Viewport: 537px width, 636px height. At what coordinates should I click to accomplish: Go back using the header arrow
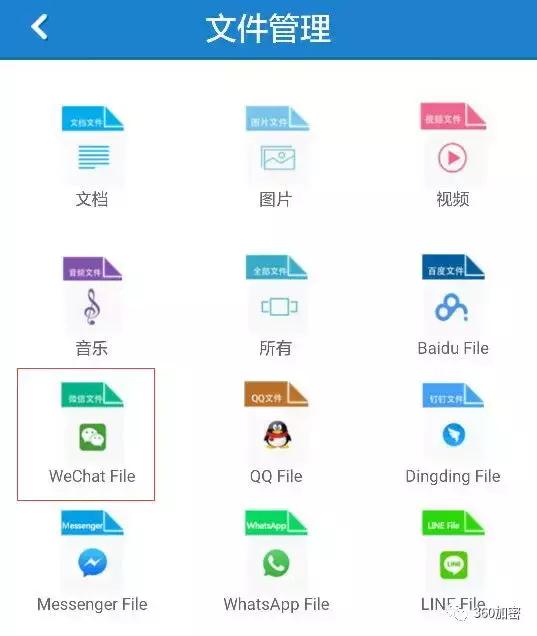(x=39, y=27)
